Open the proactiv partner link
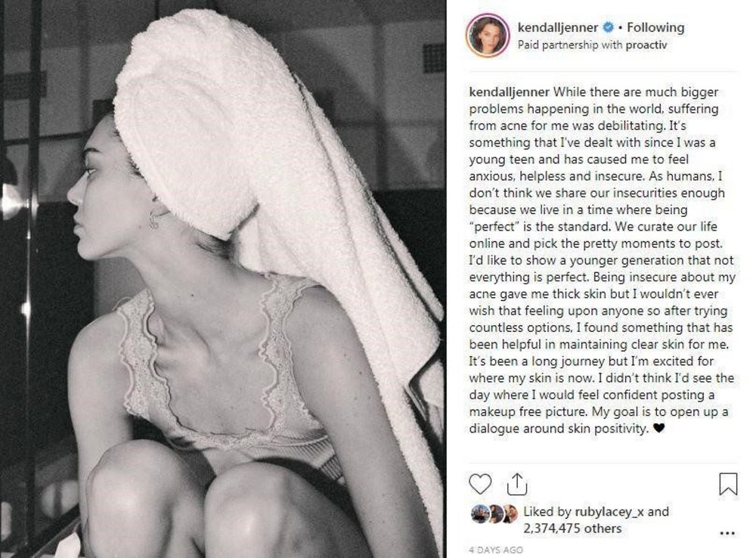The width and height of the screenshot is (756, 558). click(646, 45)
